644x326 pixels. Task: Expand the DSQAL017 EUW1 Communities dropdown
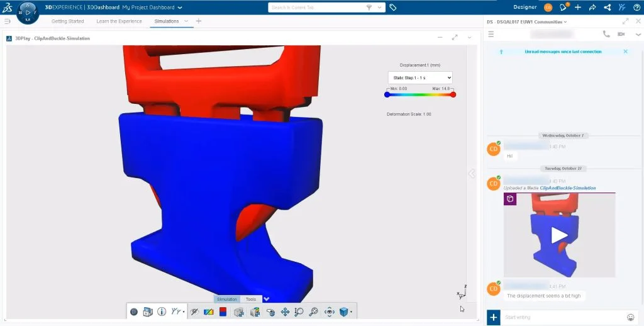click(x=565, y=21)
